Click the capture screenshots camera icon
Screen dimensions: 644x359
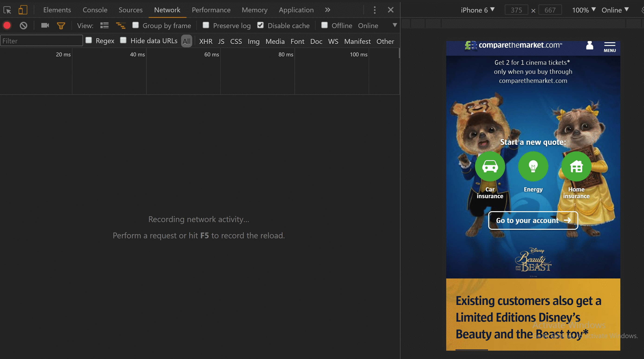click(45, 26)
